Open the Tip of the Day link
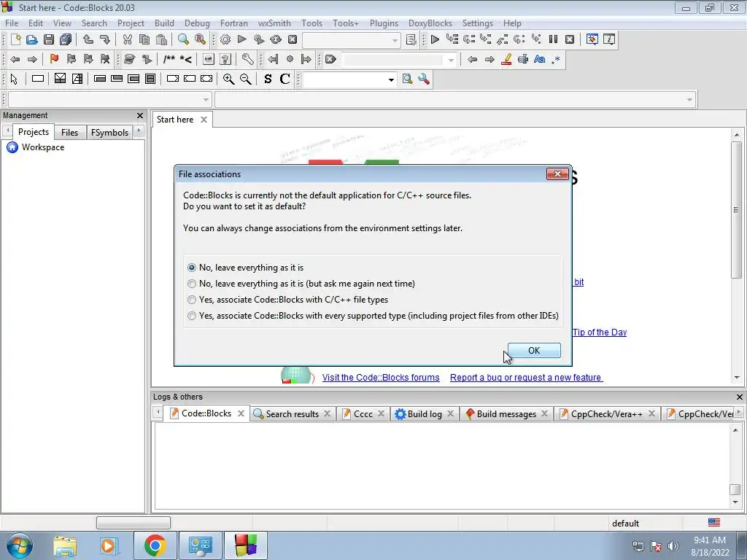Viewport: 747px width, 560px height. point(600,332)
